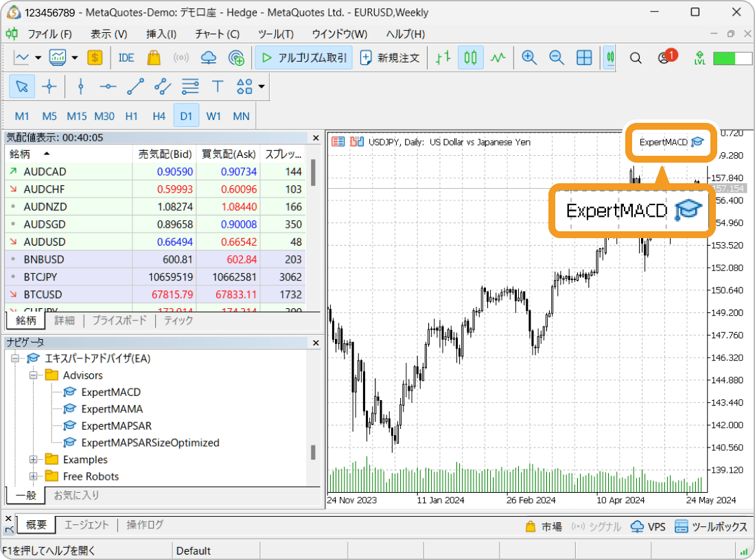Open trading signals icon in toolbar
Image resolution: width=755 pixels, height=560 pixels.
(x=181, y=58)
